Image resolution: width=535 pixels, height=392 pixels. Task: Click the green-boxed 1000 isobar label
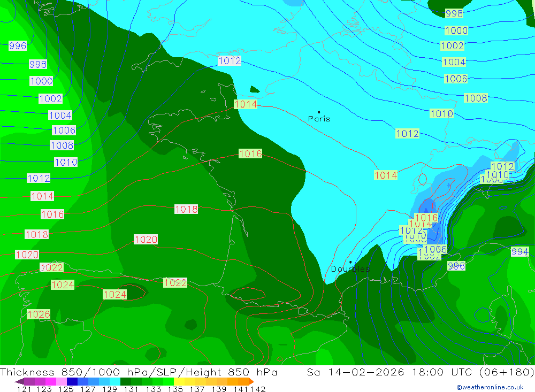456,30
